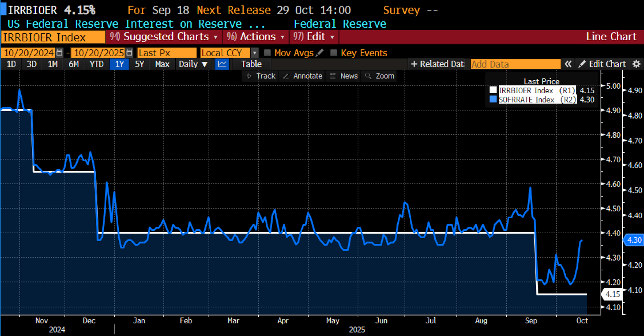Click the end date calendar icon

coord(129,53)
